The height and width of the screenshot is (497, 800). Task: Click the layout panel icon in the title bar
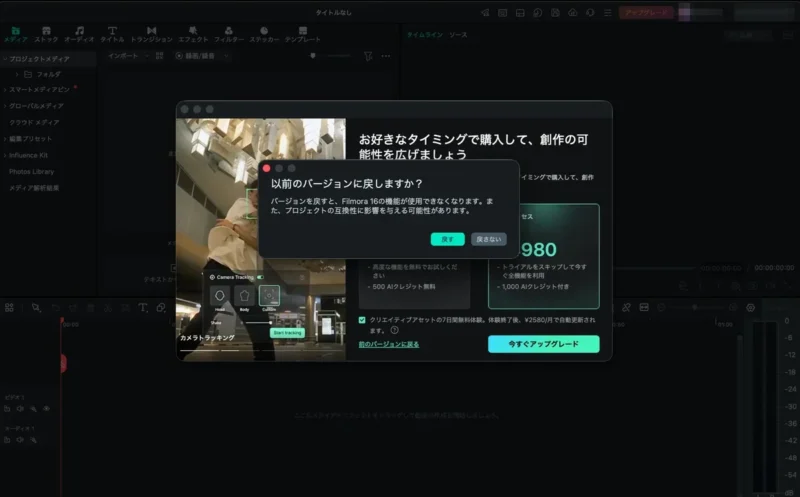pyautogui.click(x=520, y=12)
